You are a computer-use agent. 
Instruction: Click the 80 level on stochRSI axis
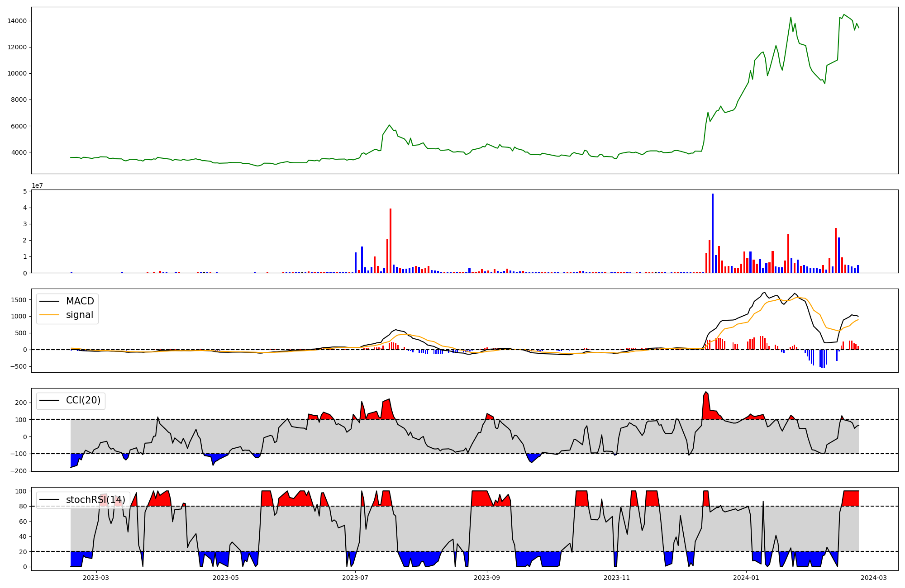(23, 506)
